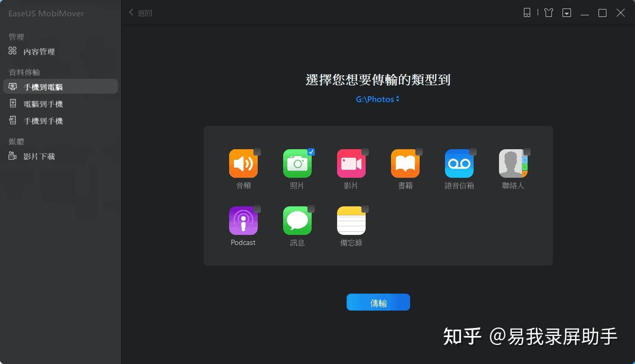The width and height of the screenshot is (635, 364).
Task: Enable the 備忘錄 checkbox
Action: [365, 209]
